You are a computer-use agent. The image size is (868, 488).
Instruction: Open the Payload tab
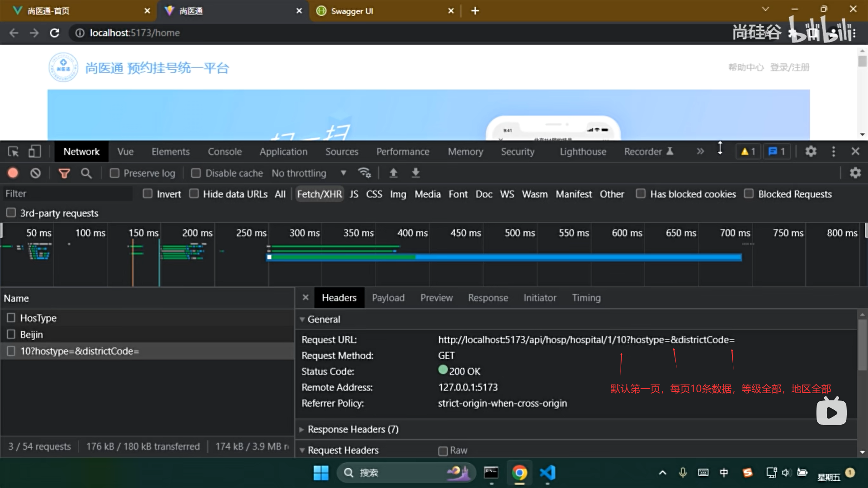pos(388,298)
